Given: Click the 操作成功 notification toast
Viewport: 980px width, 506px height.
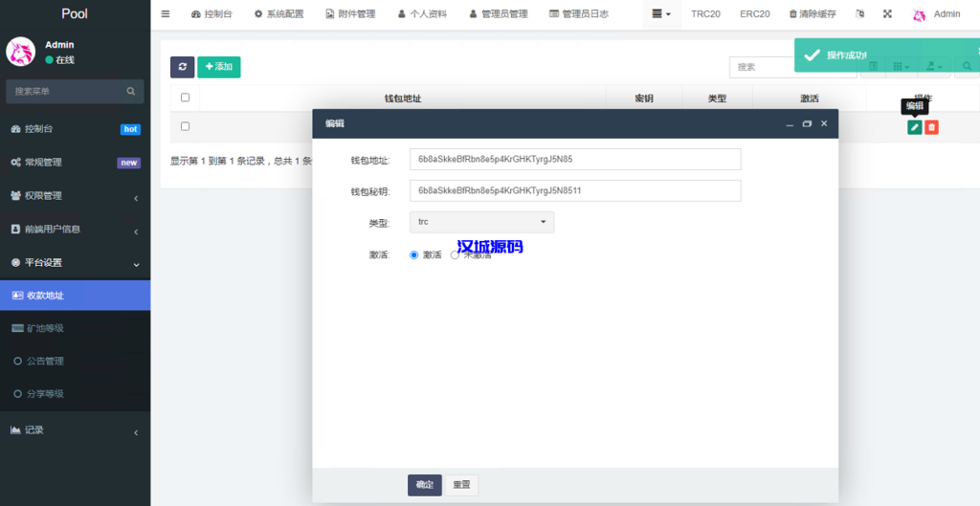Looking at the screenshot, I should (x=887, y=55).
